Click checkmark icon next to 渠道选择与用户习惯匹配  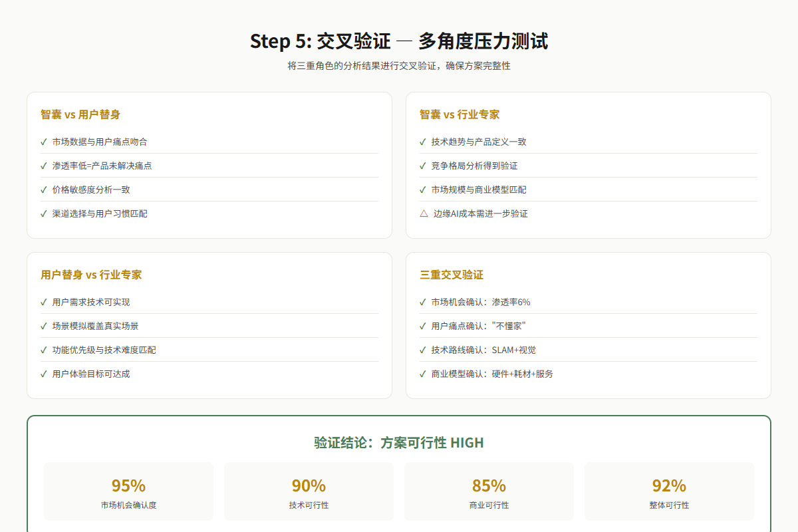pyautogui.click(x=44, y=213)
